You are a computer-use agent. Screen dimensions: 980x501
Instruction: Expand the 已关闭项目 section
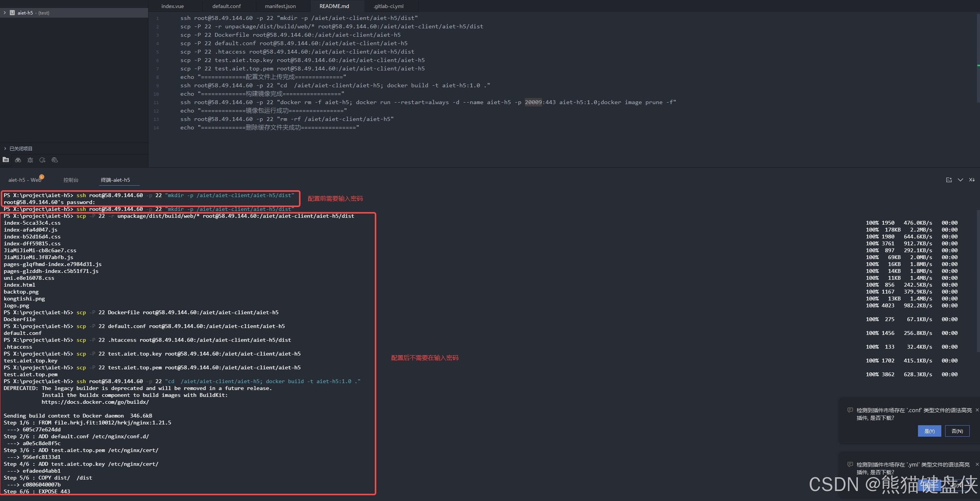pos(5,149)
